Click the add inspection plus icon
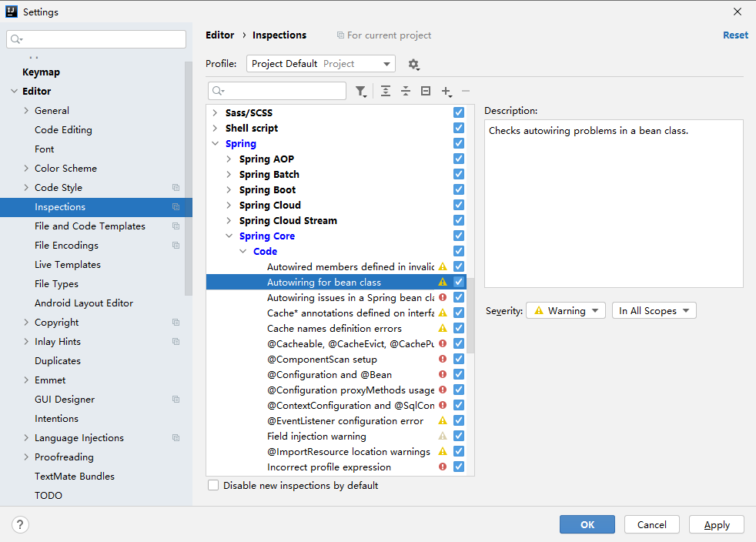The image size is (756, 542). pos(446,92)
